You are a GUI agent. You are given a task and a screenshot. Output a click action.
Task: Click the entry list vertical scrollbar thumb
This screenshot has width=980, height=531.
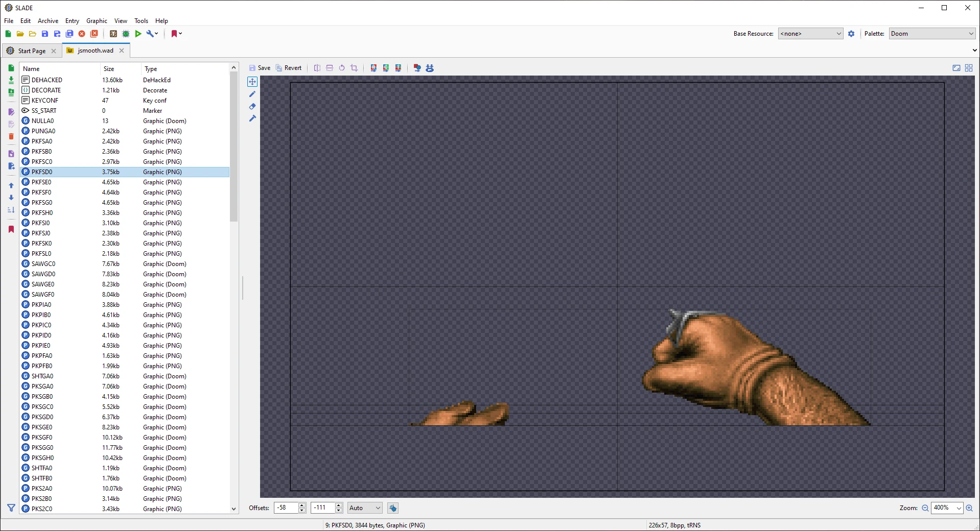pyautogui.click(x=234, y=147)
